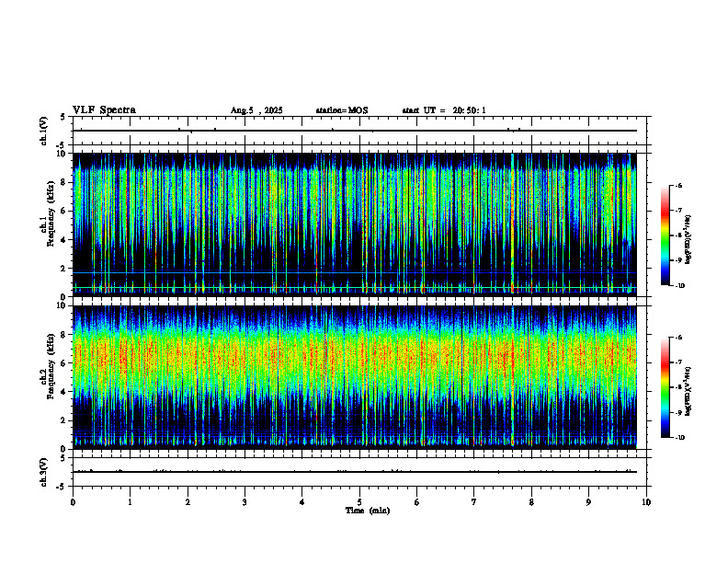Click the "-7" label on ch.1 colorbar
Image resolution: width=728 pixels, height=563 pixels.
(x=678, y=211)
